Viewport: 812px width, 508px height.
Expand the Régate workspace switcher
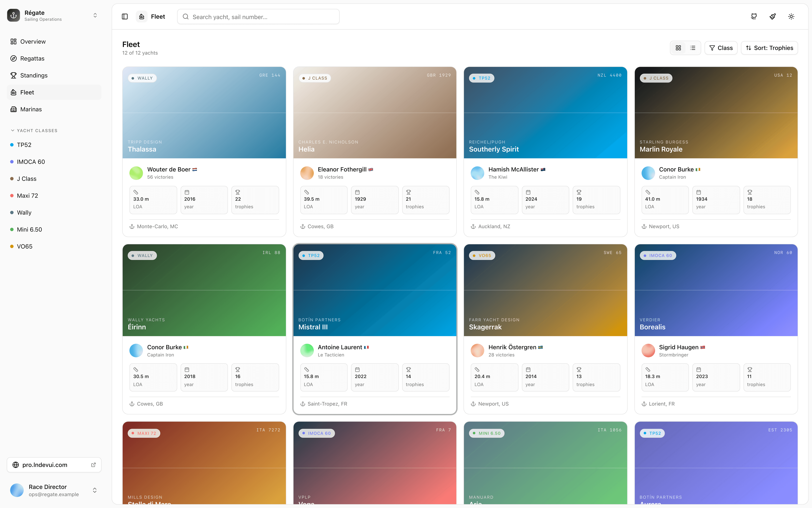click(x=54, y=15)
